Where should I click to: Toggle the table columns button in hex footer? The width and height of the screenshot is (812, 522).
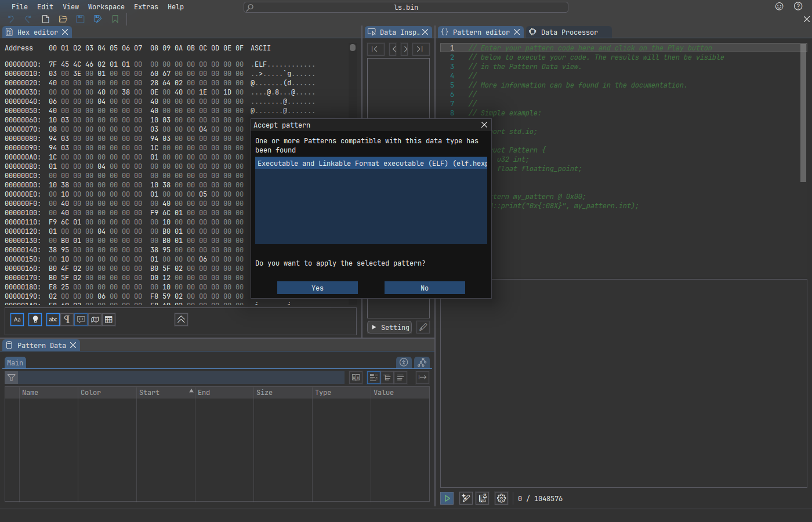pos(109,320)
